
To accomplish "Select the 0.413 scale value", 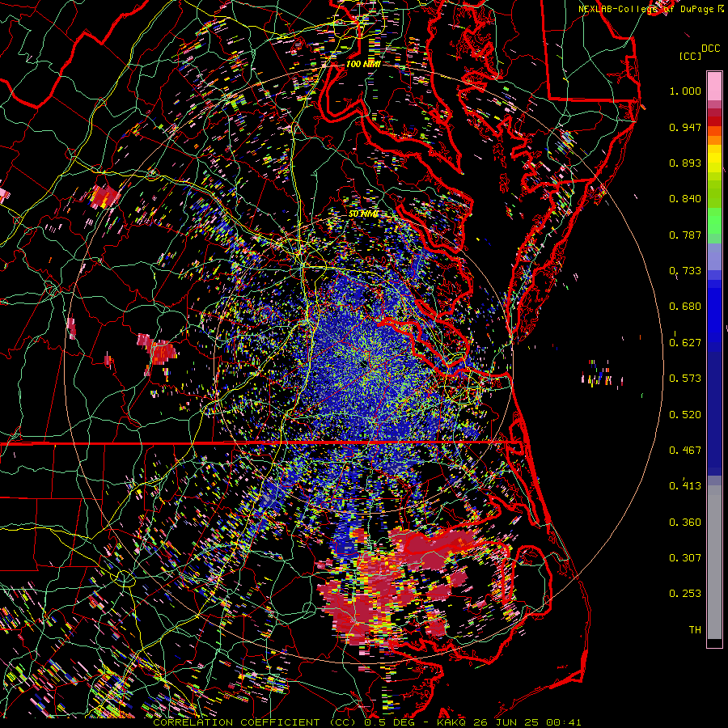I will 685,486.
